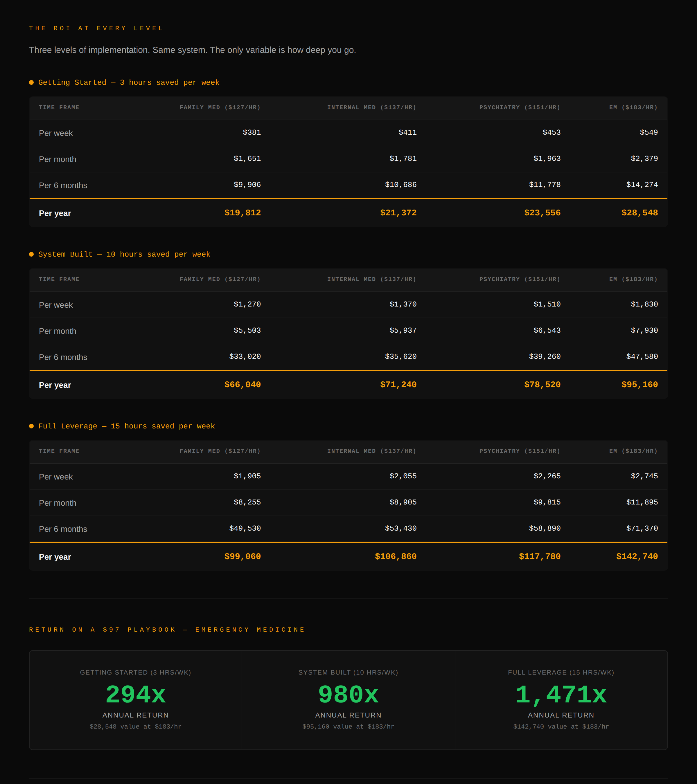
Task: Click the 1,471x annual return figure
Action: point(561,695)
